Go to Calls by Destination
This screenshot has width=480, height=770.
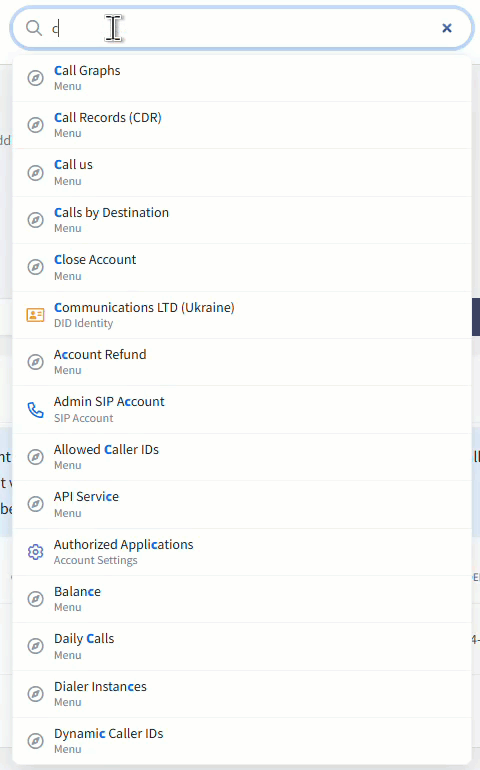coord(242,220)
